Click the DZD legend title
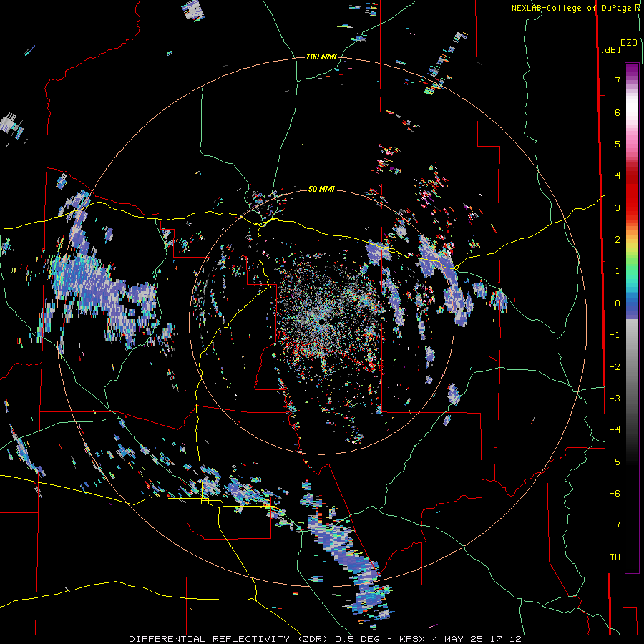Viewport: 644px width, 644px height. click(x=629, y=43)
